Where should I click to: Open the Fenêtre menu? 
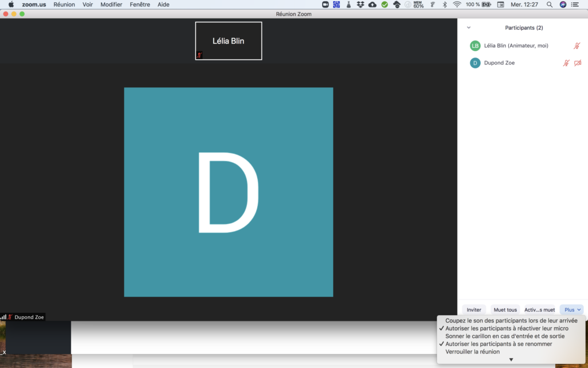click(140, 5)
